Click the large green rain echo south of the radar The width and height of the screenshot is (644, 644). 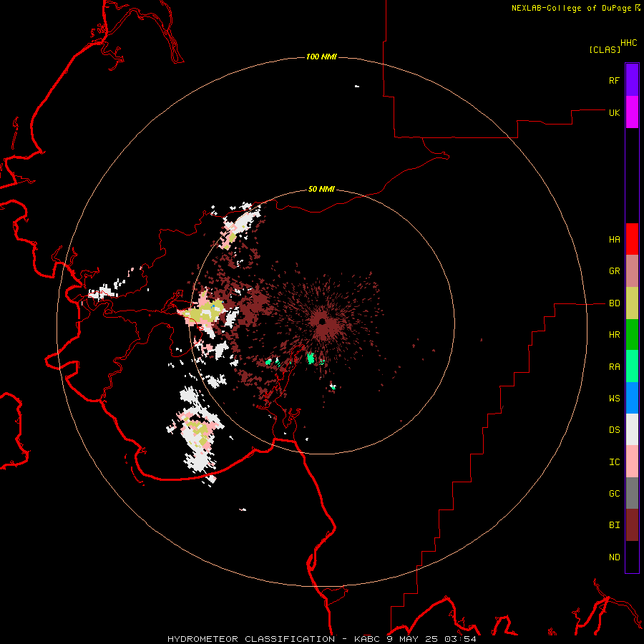[311, 358]
